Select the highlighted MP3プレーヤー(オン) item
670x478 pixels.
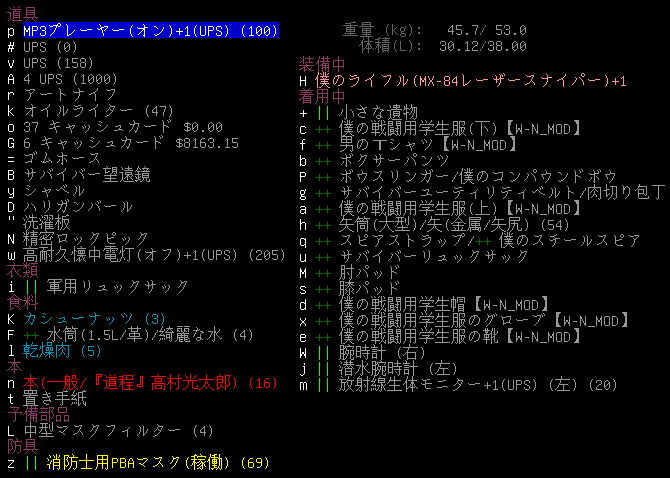click(150, 31)
